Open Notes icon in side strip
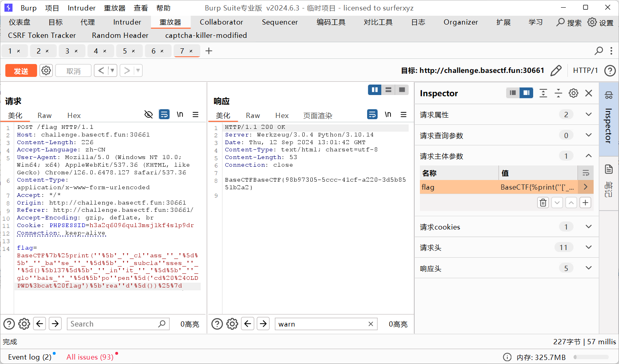 (609, 169)
